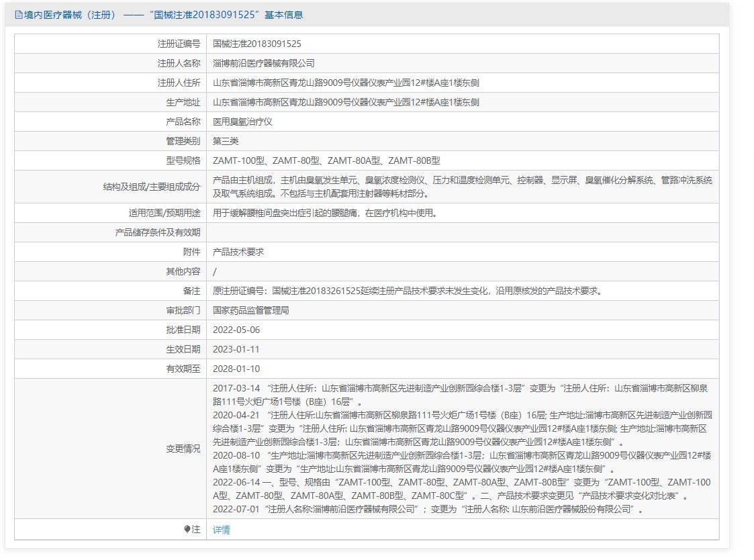This screenshot has width=754, height=560.
Task: Select approval date 2022-05-06
Action: tap(236, 330)
